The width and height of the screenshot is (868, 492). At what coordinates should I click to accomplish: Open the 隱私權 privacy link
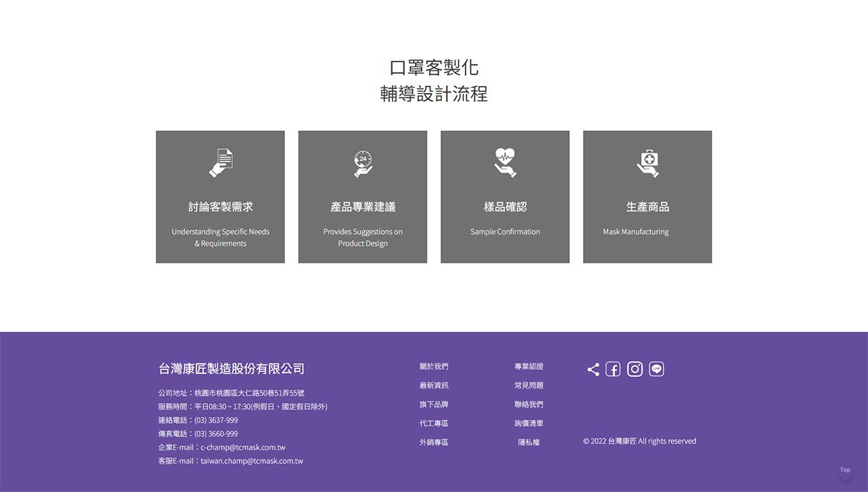pos(529,442)
